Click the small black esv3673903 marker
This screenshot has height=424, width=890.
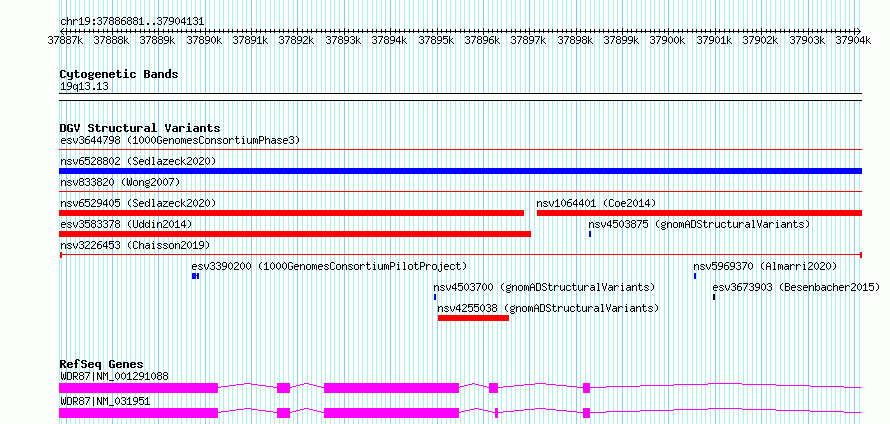[x=714, y=297]
